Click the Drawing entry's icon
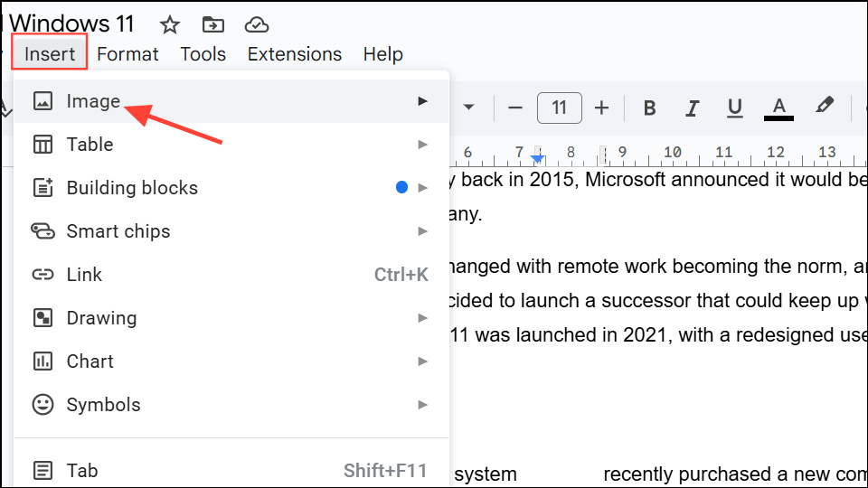 42,317
